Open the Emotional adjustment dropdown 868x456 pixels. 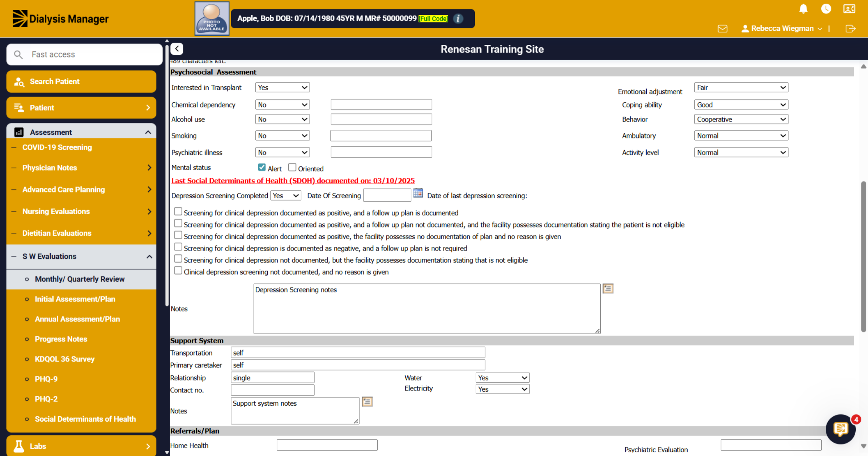point(741,87)
